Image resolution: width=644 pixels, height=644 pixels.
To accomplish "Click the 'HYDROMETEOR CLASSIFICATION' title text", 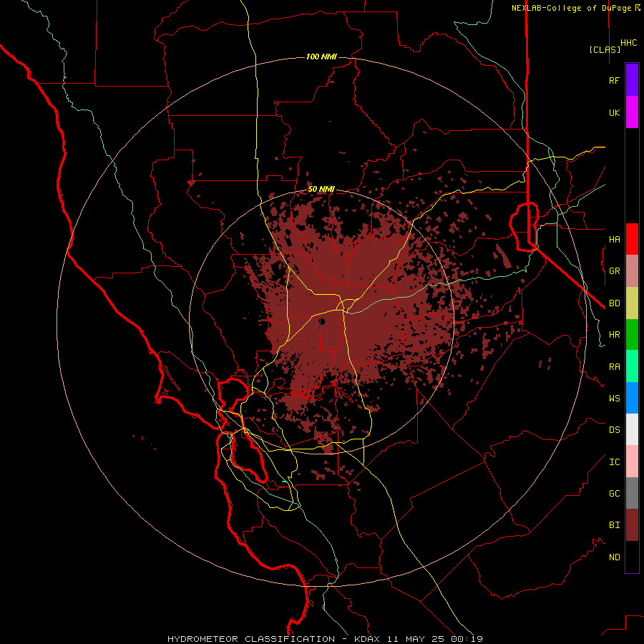I will click(x=251, y=639).
